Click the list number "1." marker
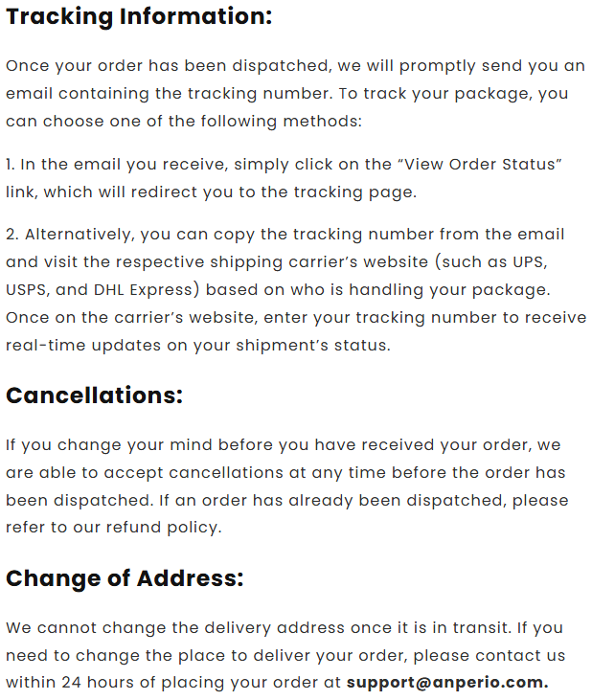Viewport: 592px width, 700px height. coord(11,164)
